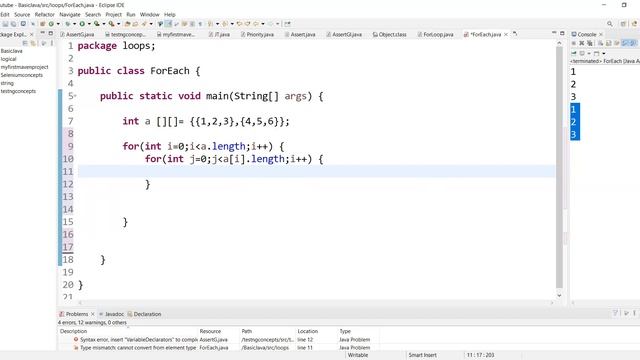Image resolution: width=640 pixels, height=360 pixels.
Task: Click the editor scroll down arrow
Action: click(559, 296)
